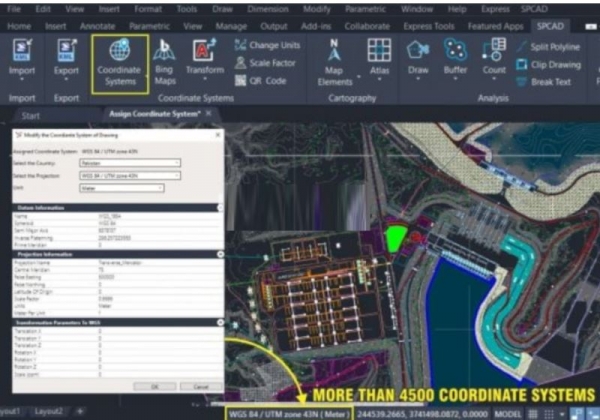Select the SPCAD ribbon tab

coord(550,26)
